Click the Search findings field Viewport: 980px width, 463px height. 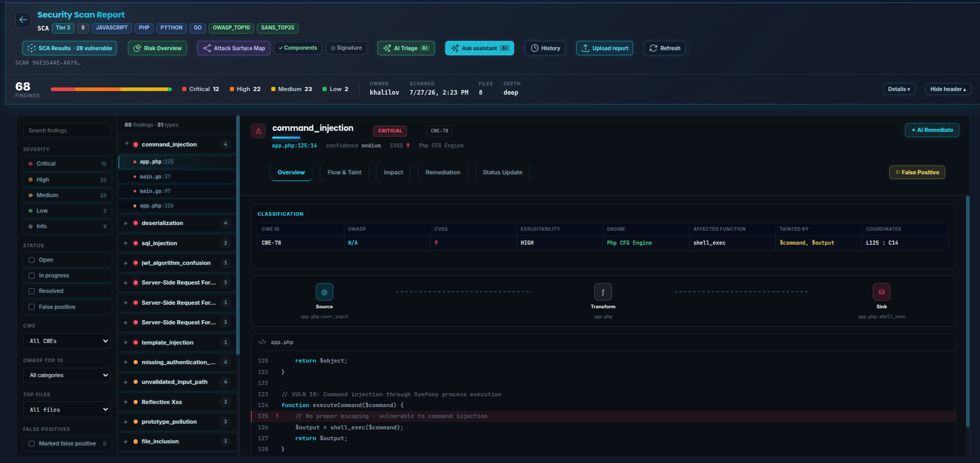67,130
